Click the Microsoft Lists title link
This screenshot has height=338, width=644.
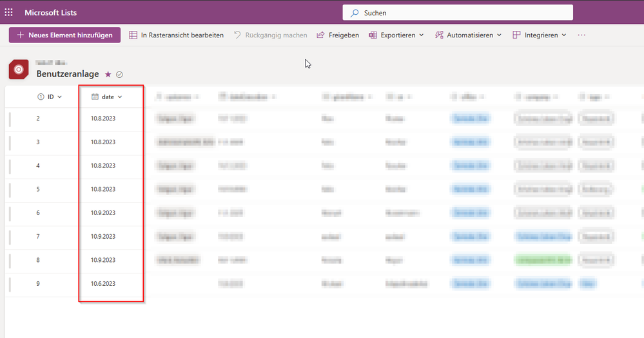[50, 13]
